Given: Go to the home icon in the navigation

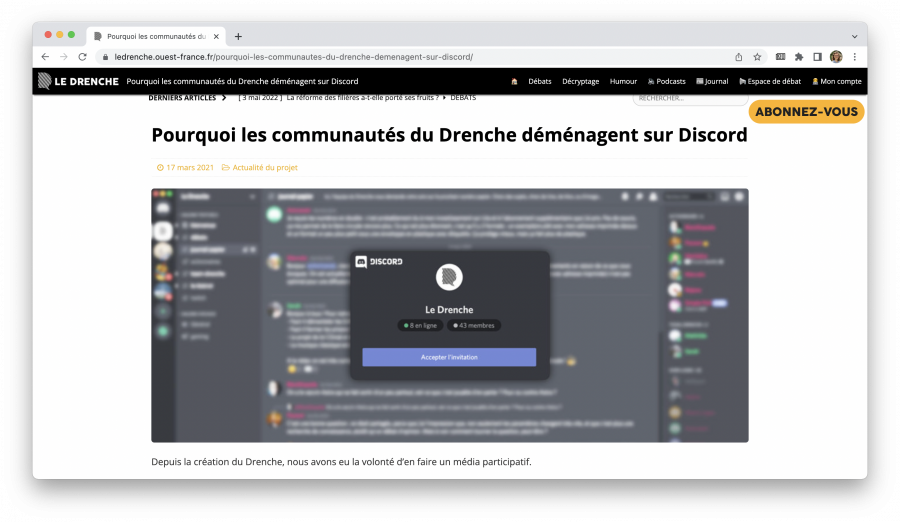Looking at the screenshot, I should (x=514, y=82).
